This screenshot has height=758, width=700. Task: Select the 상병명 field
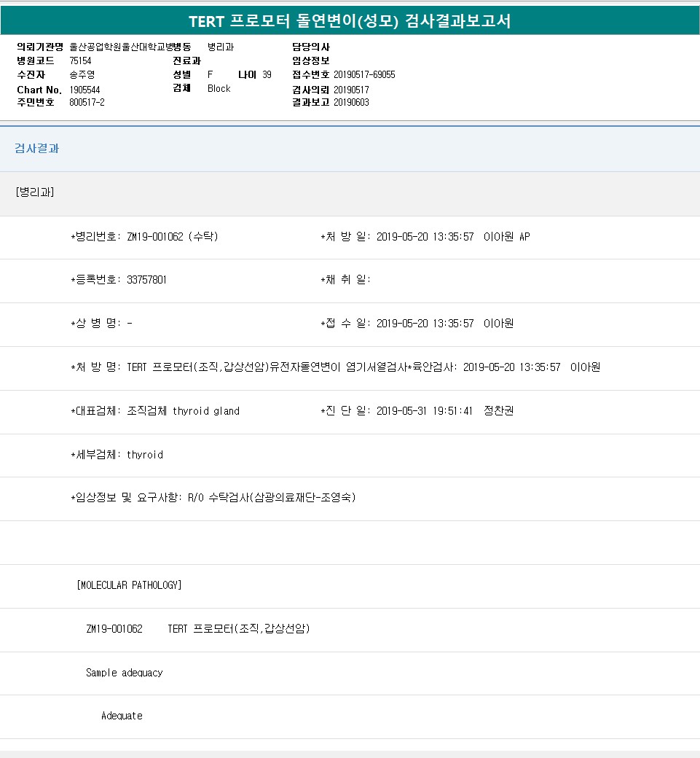101,324
